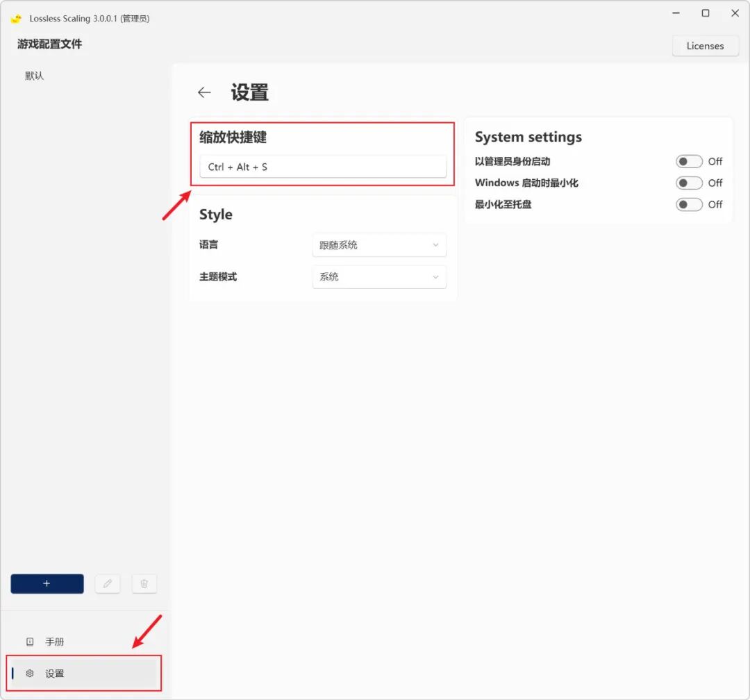Click the trash icon to delete the profile
The height and width of the screenshot is (700, 750).
pos(144,583)
